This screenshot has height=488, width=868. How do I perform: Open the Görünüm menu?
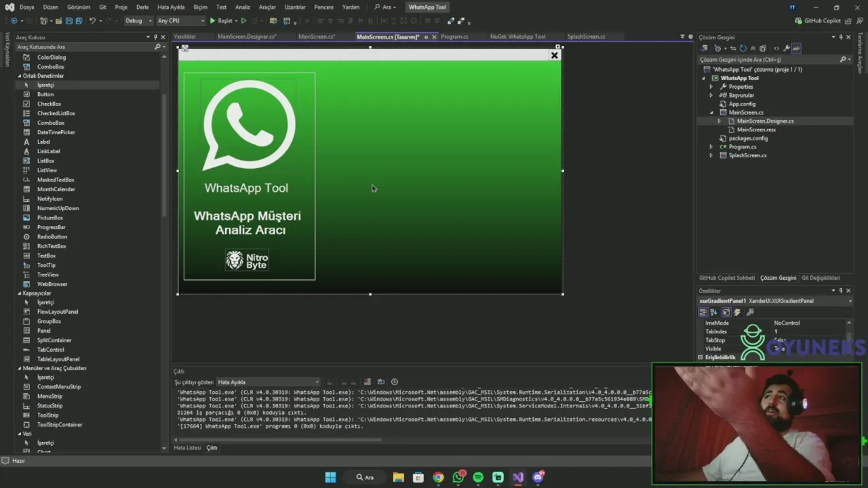(x=78, y=7)
